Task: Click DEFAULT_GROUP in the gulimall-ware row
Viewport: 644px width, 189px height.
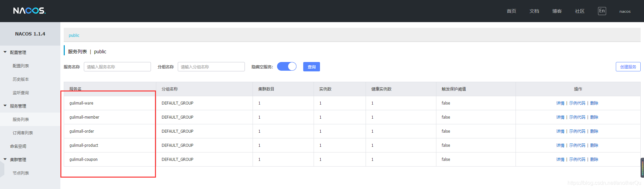Action: (177, 103)
